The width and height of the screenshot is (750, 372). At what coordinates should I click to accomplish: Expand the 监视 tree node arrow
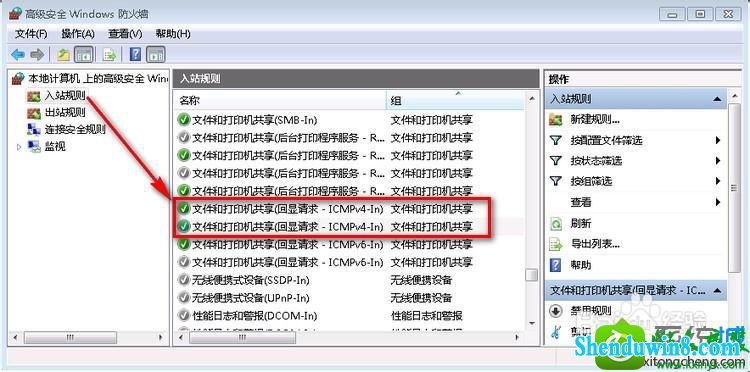[x=19, y=147]
